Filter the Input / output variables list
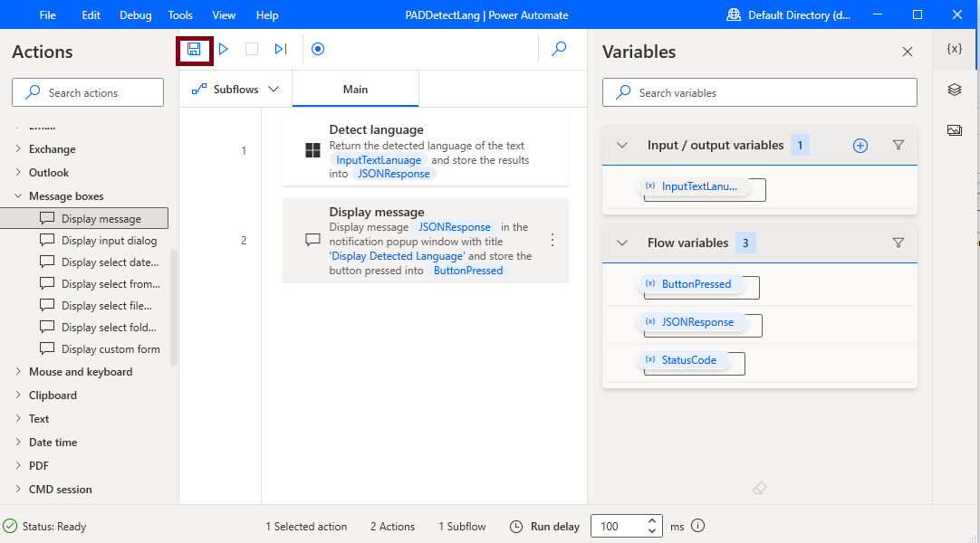This screenshot has width=980, height=543. click(x=898, y=145)
